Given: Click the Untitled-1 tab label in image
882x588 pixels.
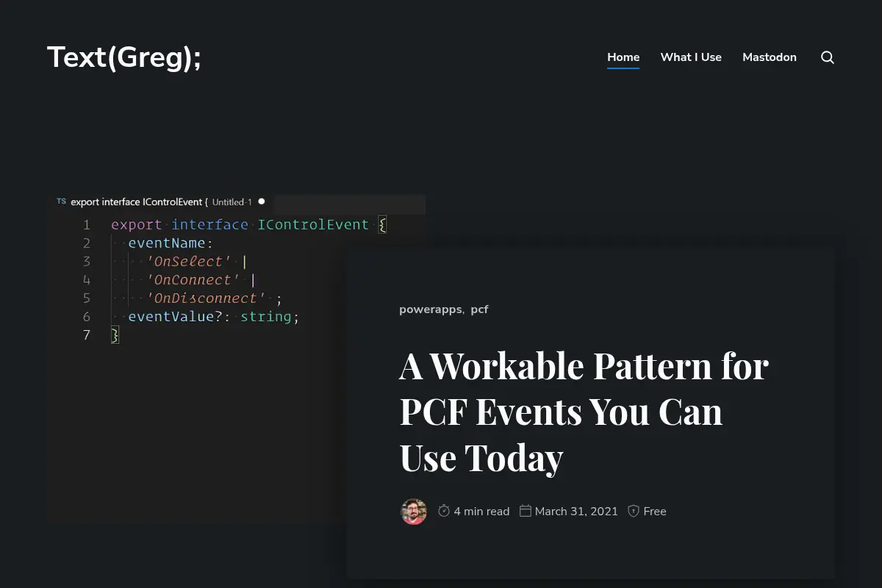Looking at the screenshot, I should click(x=232, y=202).
